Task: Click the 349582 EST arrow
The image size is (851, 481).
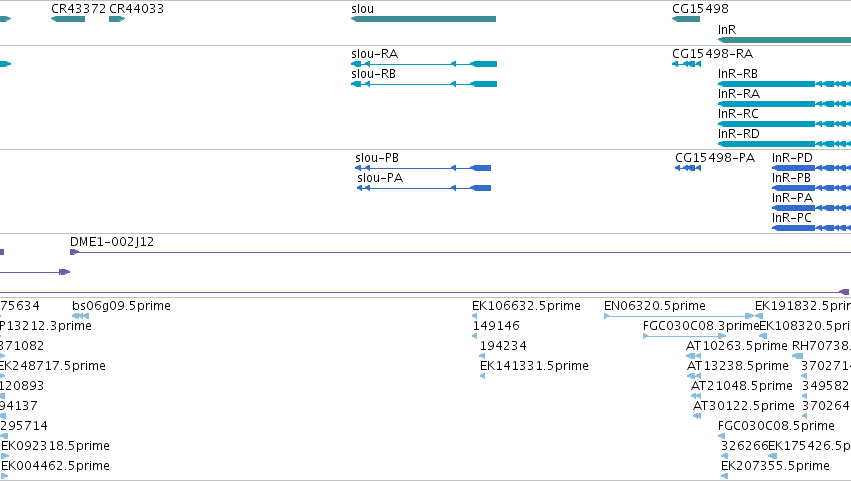Action: 804,396
